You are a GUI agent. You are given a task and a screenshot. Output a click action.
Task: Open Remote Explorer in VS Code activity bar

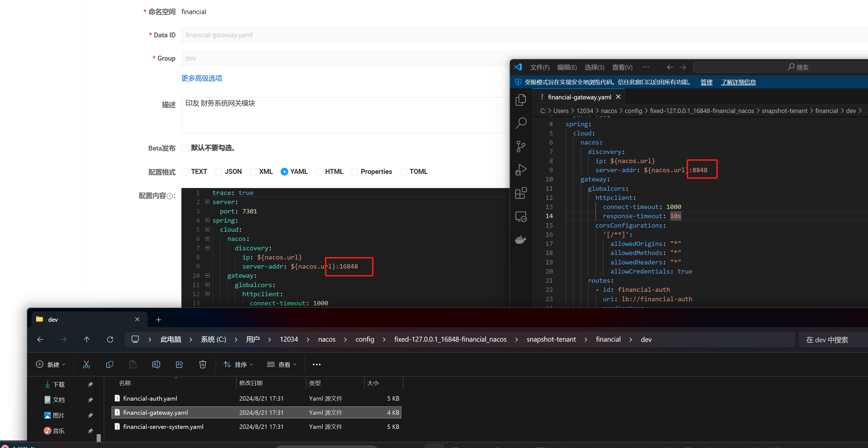[521, 216]
